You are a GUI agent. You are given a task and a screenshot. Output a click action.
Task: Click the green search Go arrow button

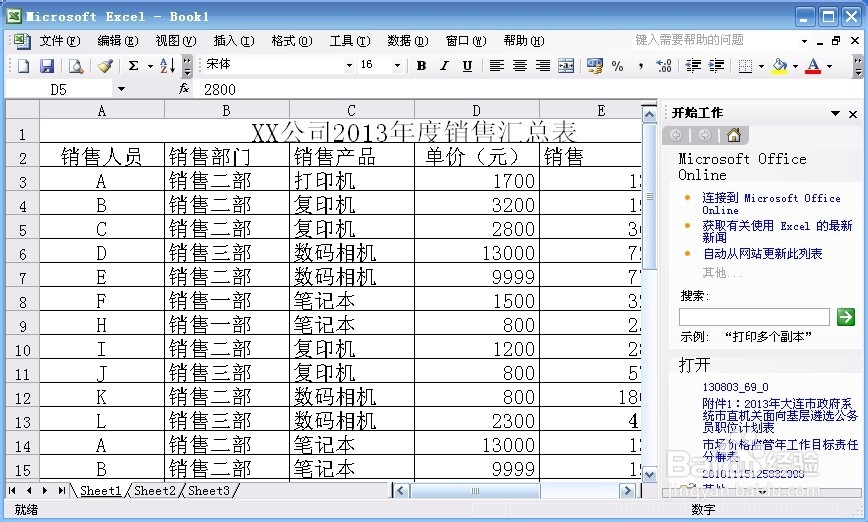[845, 317]
